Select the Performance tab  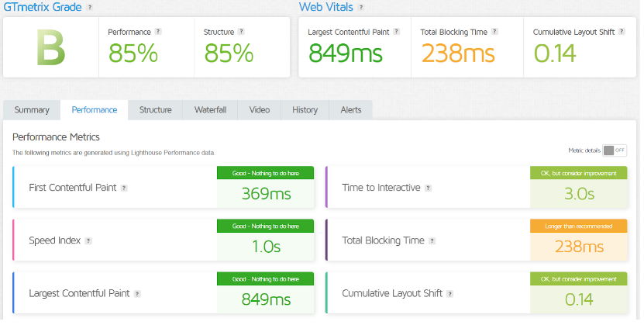[95, 109]
